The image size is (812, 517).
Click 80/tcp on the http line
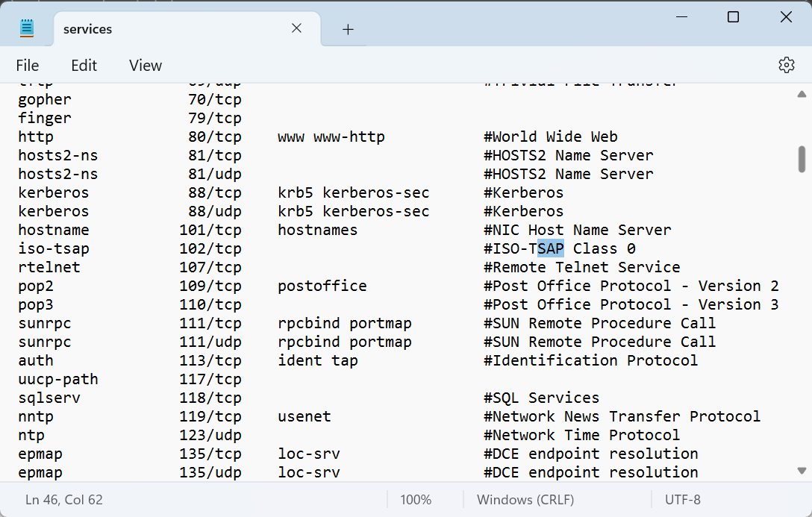click(x=215, y=137)
